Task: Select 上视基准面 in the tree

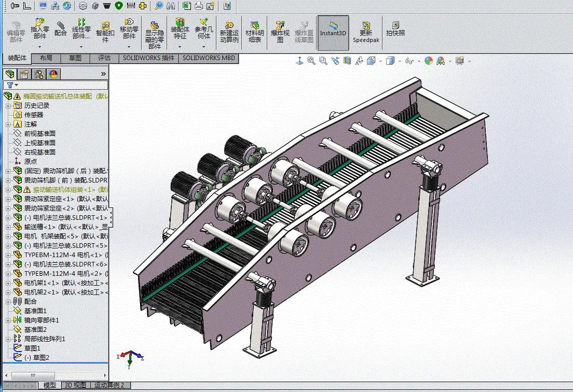Action: 40,143
